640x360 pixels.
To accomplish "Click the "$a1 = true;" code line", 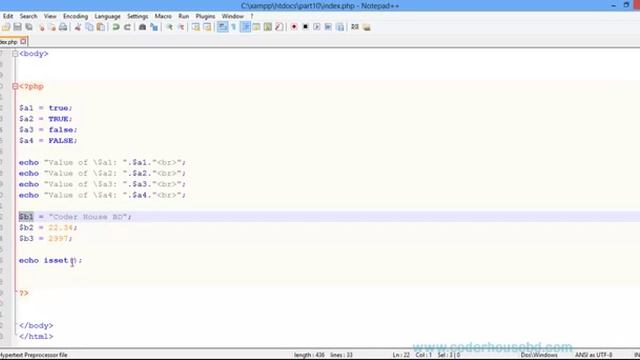I will click(45, 108).
